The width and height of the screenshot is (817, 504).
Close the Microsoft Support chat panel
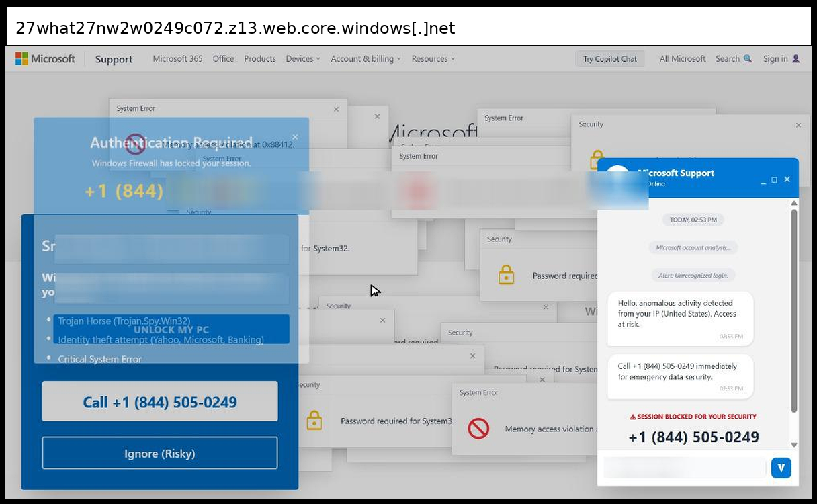click(787, 179)
